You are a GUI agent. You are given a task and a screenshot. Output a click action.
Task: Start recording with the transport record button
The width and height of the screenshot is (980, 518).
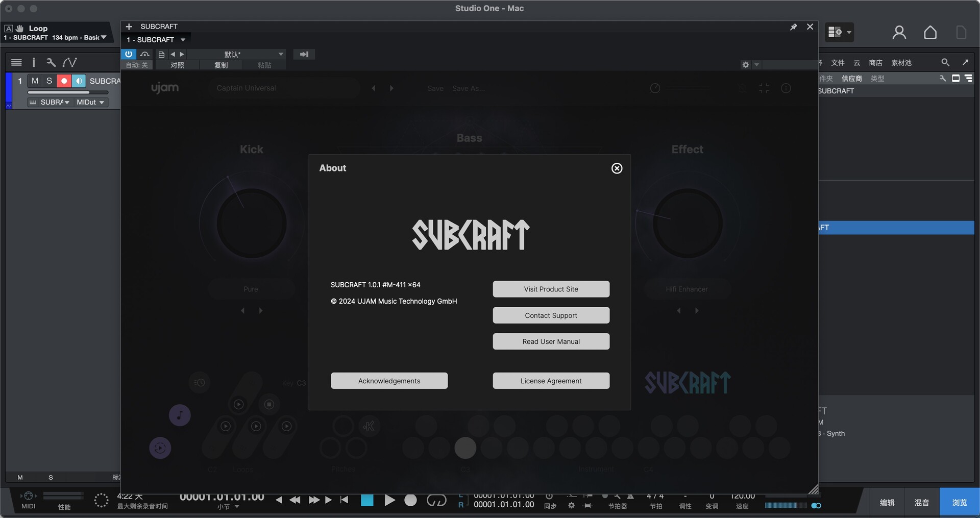pos(410,501)
